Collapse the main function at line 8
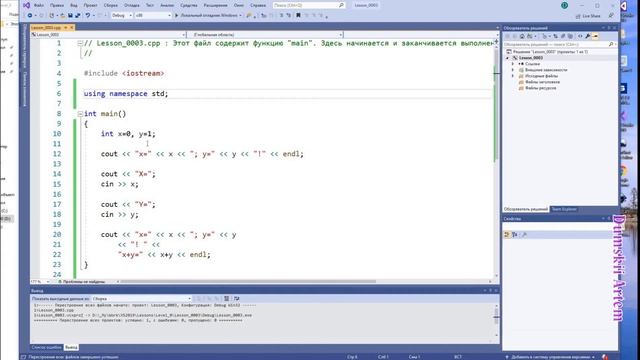Viewport: 640px width, 360px height. click(x=80, y=114)
